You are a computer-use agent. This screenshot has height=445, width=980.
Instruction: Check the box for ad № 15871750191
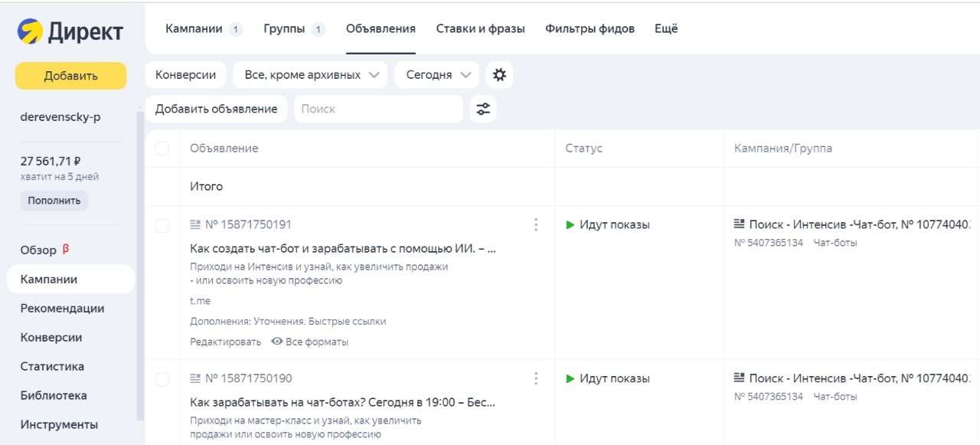click(x=162, y=225)
